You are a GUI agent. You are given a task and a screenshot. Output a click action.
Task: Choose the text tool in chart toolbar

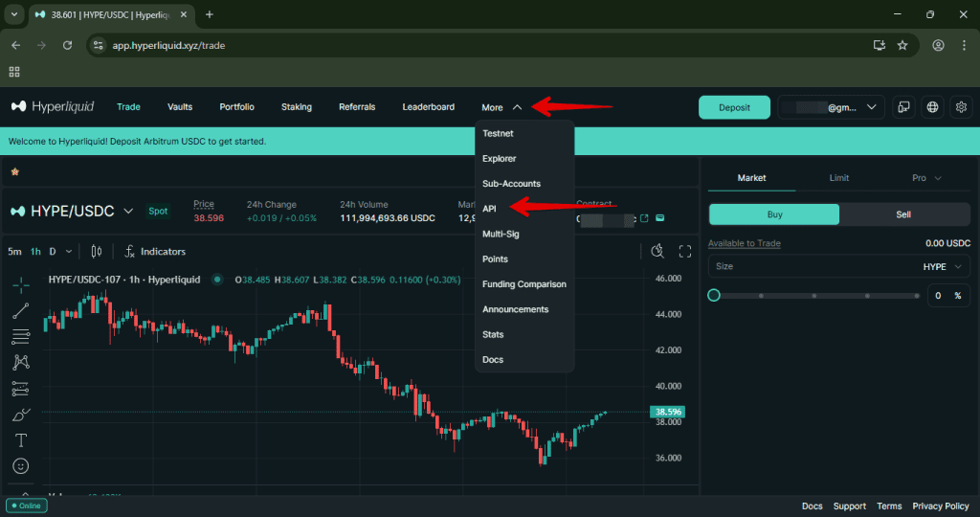pyautogui.click(x=20, y=440)
